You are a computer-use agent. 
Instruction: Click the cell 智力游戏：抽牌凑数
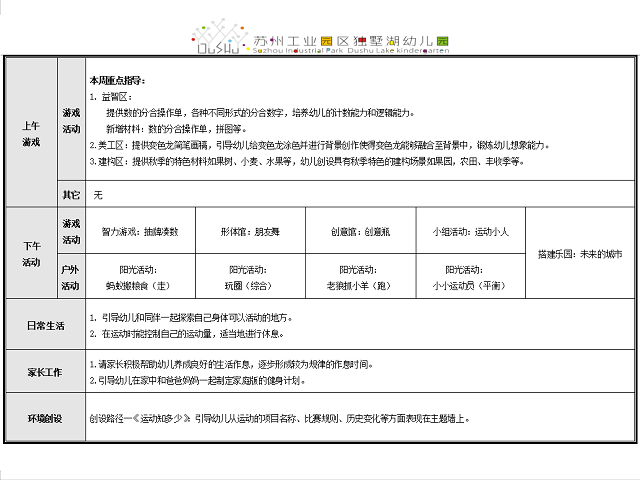[x=140, y=232]
